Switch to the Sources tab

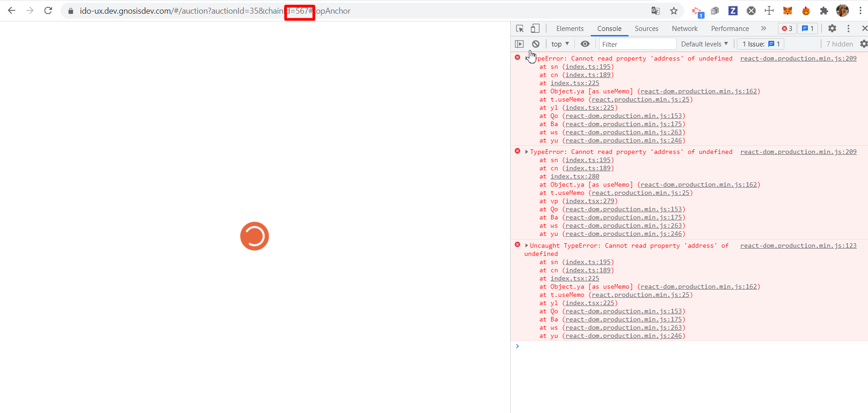(x=646, y=28)
